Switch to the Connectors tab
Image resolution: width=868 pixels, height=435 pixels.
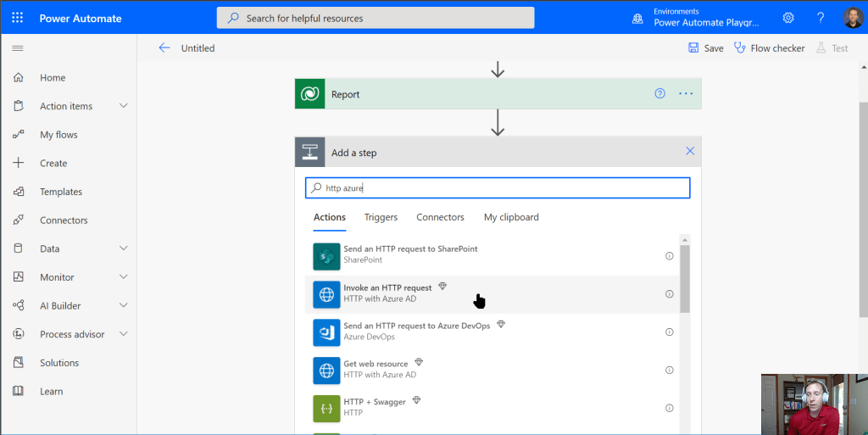click(440, 217)
